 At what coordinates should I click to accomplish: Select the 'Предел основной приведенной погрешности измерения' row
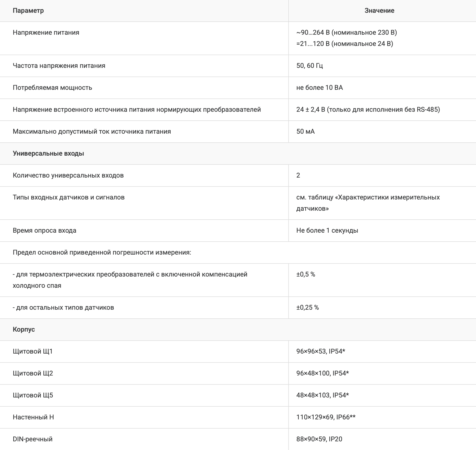[102, 253]
